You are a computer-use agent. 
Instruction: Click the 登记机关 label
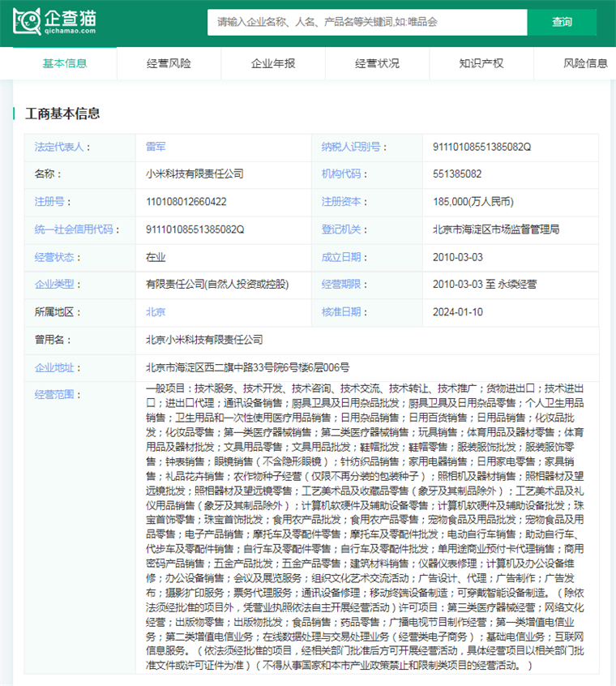[341, 229]
